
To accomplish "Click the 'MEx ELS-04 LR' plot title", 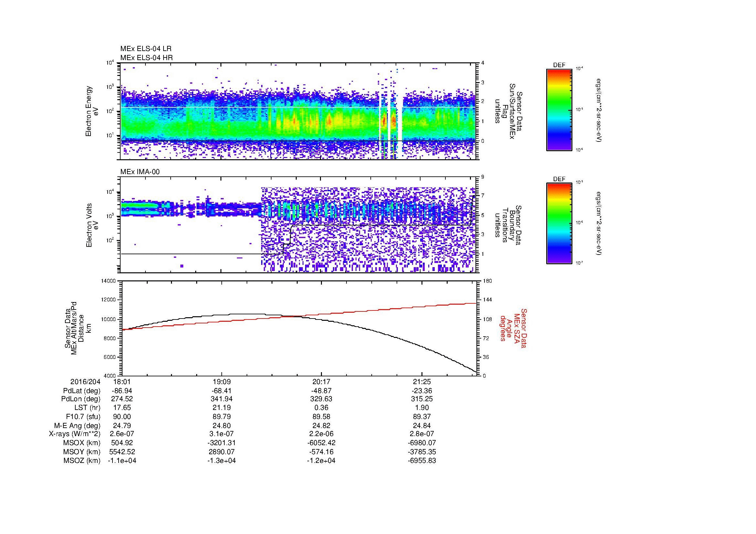I will click(146, 49).
